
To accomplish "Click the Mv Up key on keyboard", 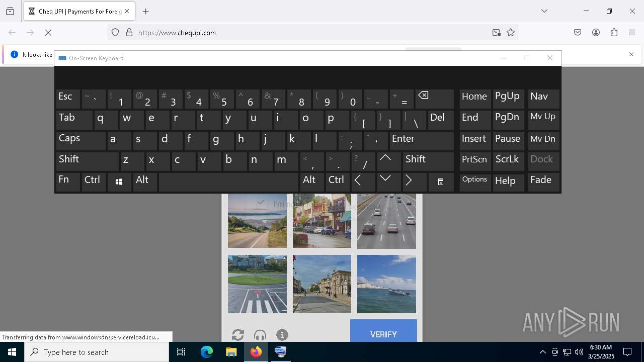I will click(543, 120).
